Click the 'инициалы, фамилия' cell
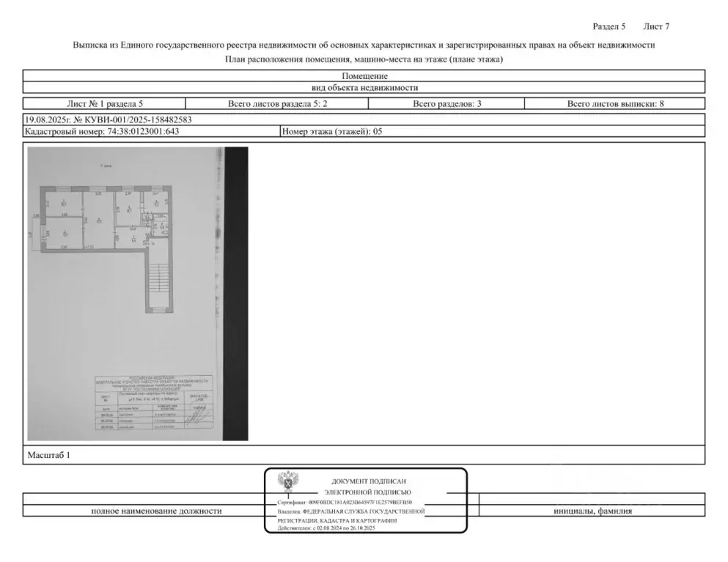Viewport: 728px width, 562px height. tap(592, 511)
